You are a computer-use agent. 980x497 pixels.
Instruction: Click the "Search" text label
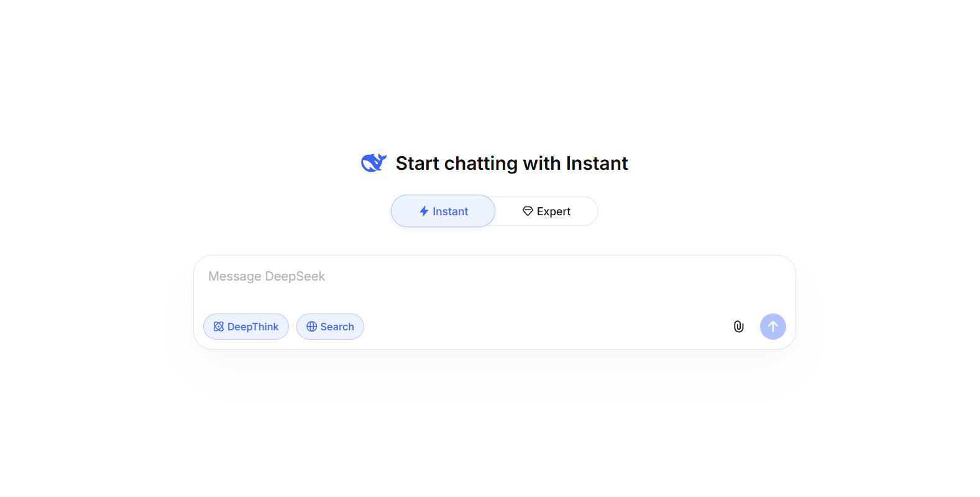[337, 327]
